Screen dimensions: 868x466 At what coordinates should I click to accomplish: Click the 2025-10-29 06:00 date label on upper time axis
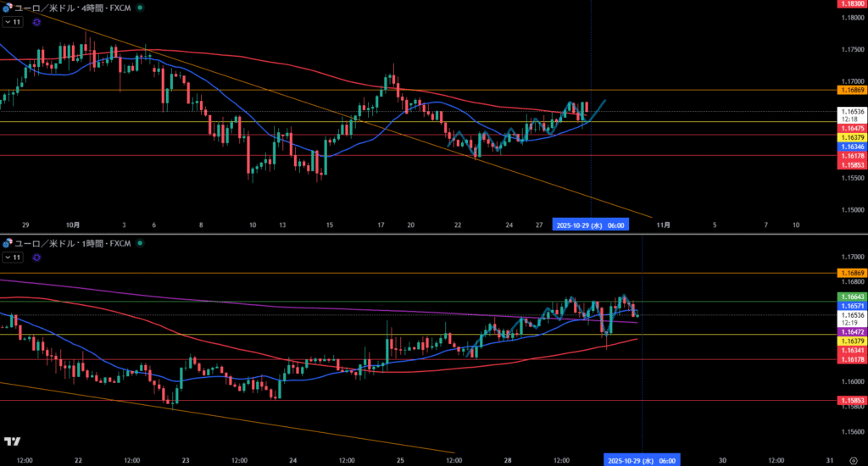pyautogui.click(x=590, y=225)
